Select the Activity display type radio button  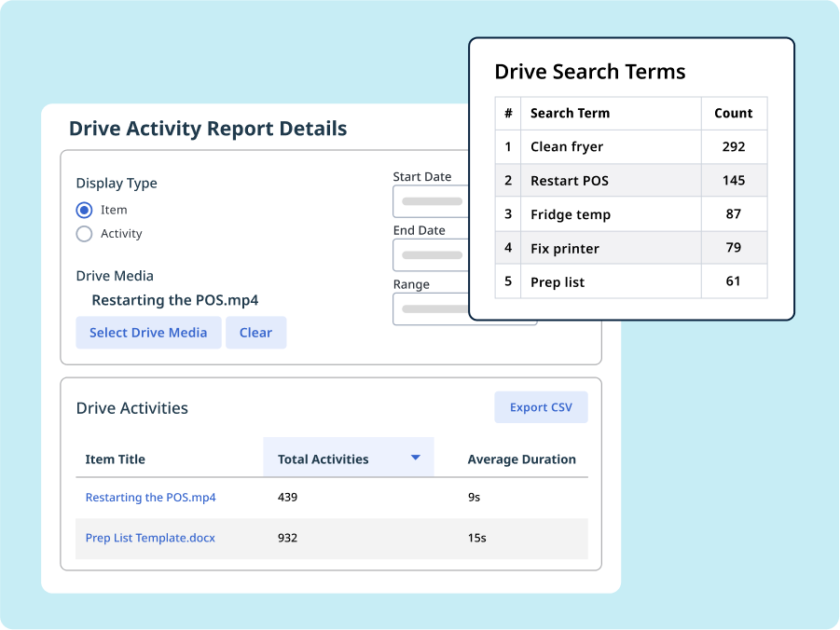(84, 234)
